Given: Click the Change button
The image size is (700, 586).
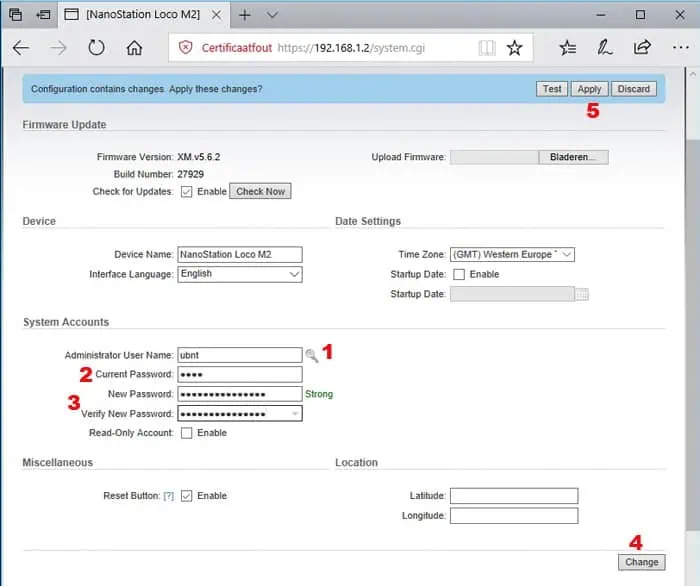Looking at the screenshot, I should coord(641,562).
